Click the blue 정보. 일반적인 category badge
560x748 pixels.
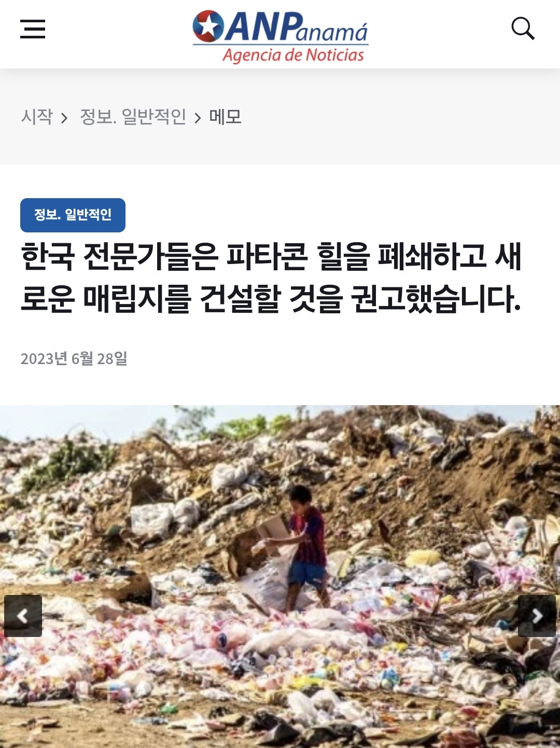73,215
